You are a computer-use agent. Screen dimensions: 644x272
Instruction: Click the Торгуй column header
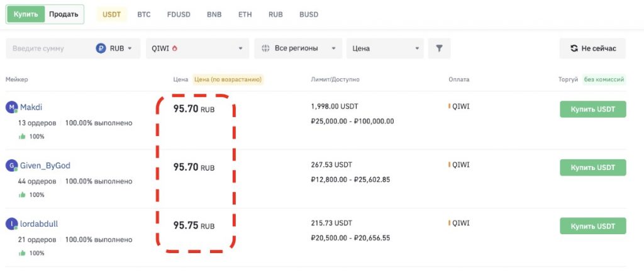pyautogui.click(x=568, y=79)
